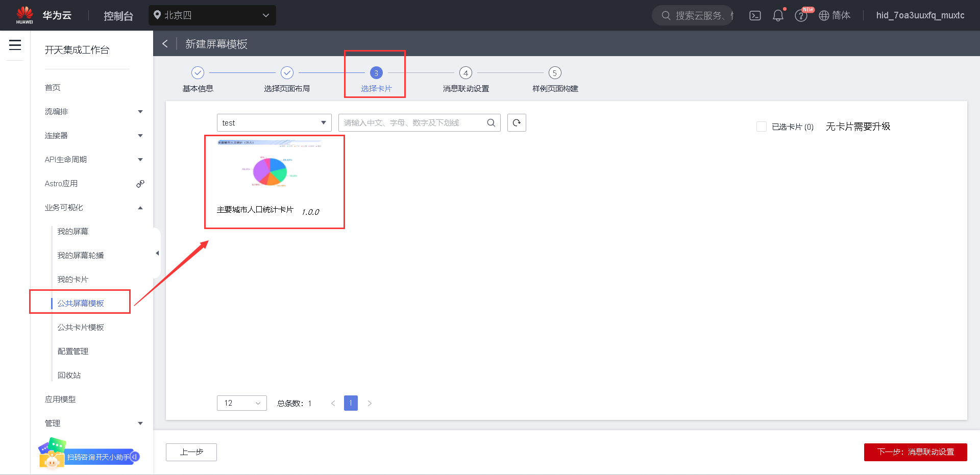Switch language via 简体
The width and height of the screenshot is (980, 475).
click(841, 15)
